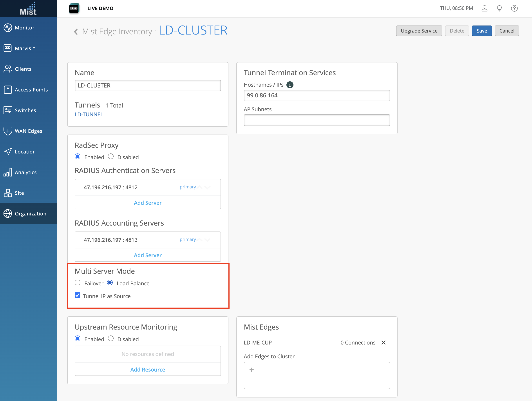Open the user account icon
The image size is (532, 401).
pos(484,8)
